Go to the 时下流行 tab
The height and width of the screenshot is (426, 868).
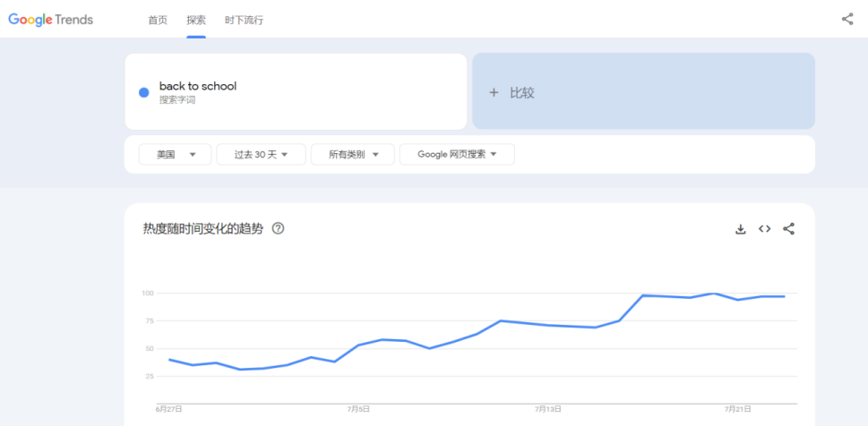tap(245, 21)
